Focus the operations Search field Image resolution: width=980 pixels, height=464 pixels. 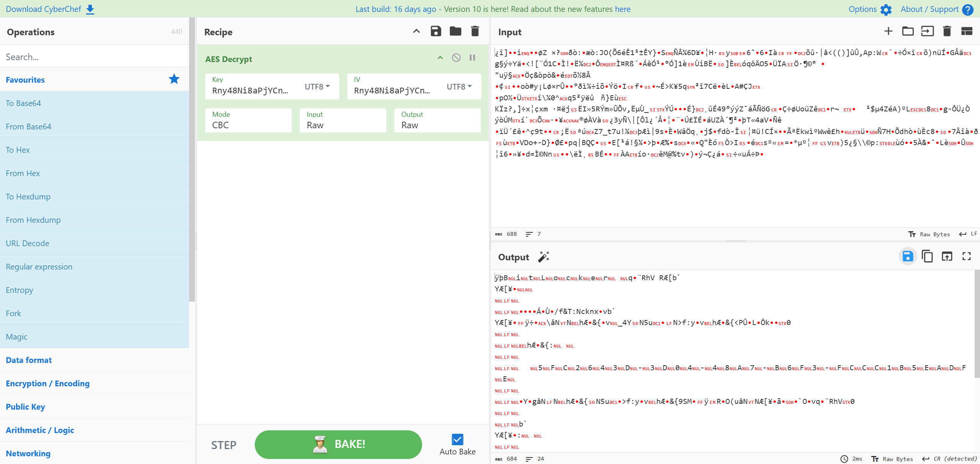point(95,57)
